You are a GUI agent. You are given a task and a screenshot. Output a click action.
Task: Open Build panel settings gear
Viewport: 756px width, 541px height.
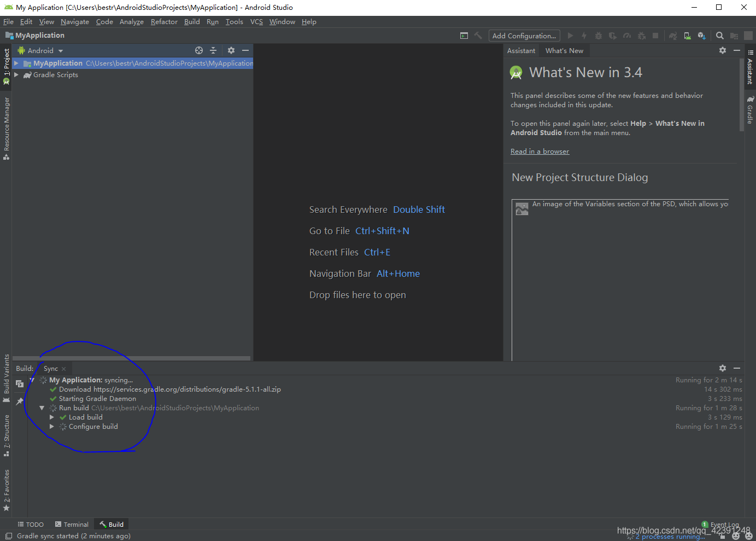point(723,368)
